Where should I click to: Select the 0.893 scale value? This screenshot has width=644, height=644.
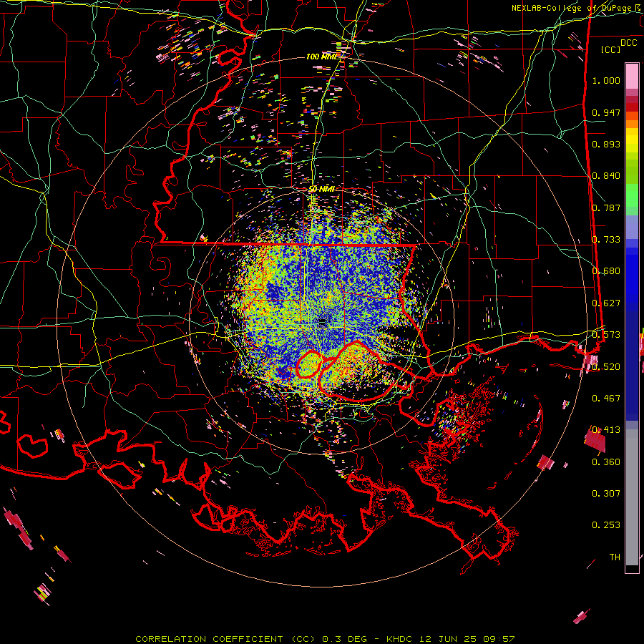(x=606, y=144)
